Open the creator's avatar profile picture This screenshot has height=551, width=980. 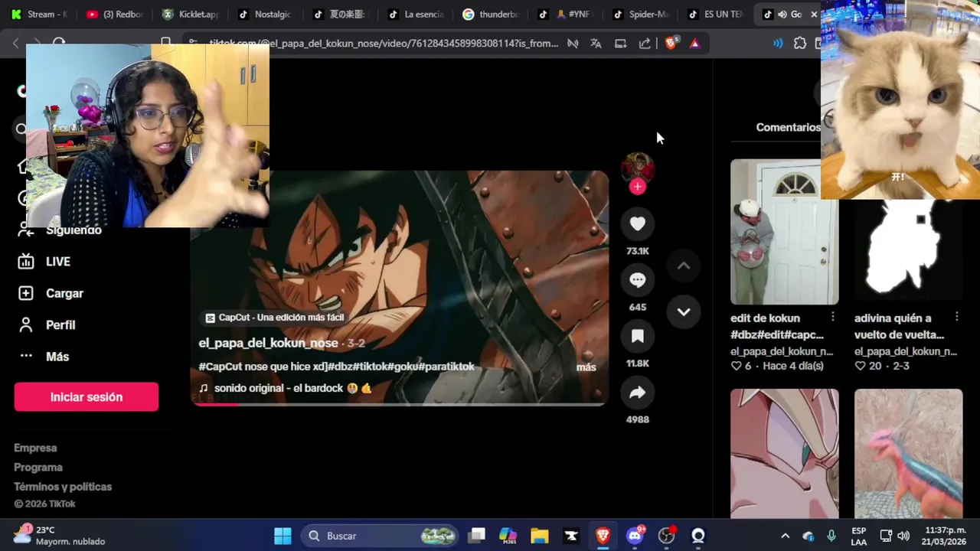click(638, 167)
